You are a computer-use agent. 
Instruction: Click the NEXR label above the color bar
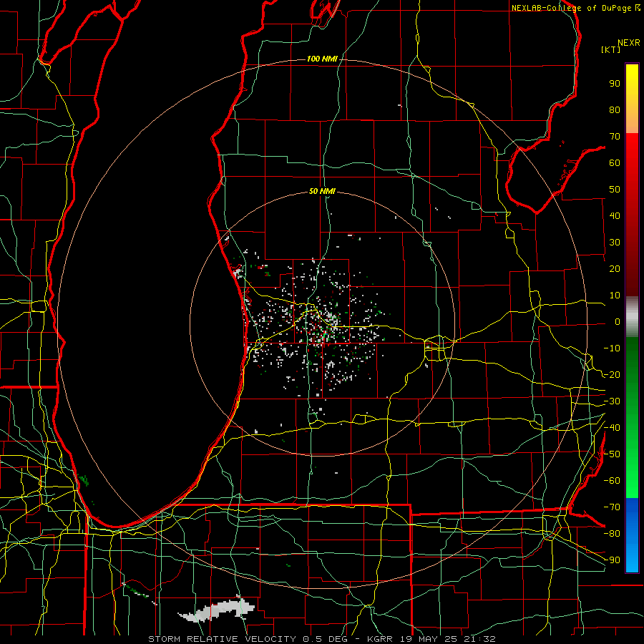(629, 43)
